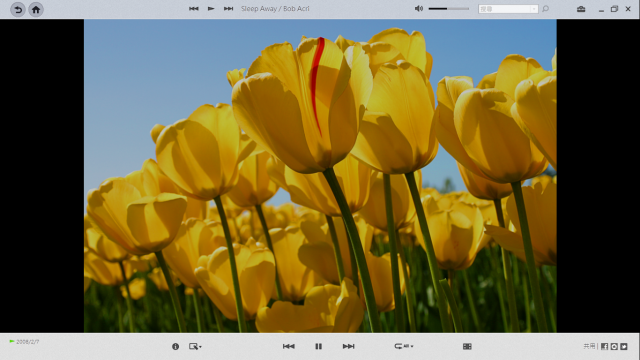
Task: Adjust the music volume slider
Action: pyautogui.click(x=449, y=9)
